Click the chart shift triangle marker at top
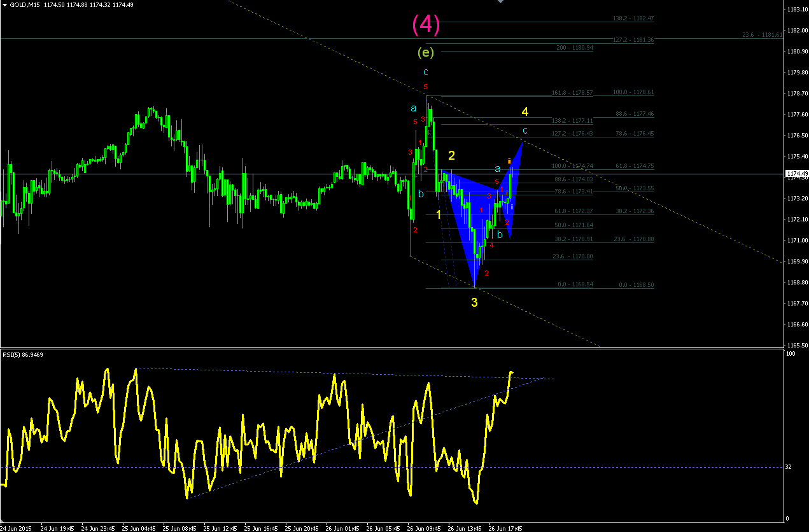 tap(501, 2)
